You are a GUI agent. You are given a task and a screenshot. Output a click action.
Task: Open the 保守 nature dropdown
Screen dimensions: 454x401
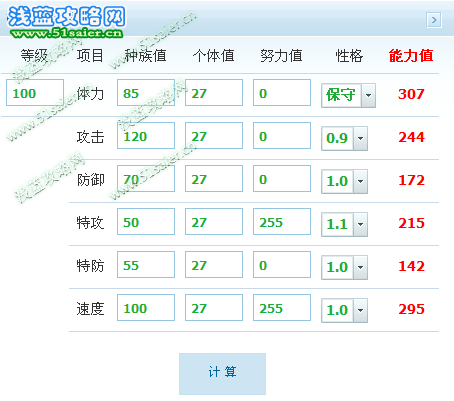click(x=348, y=95)
